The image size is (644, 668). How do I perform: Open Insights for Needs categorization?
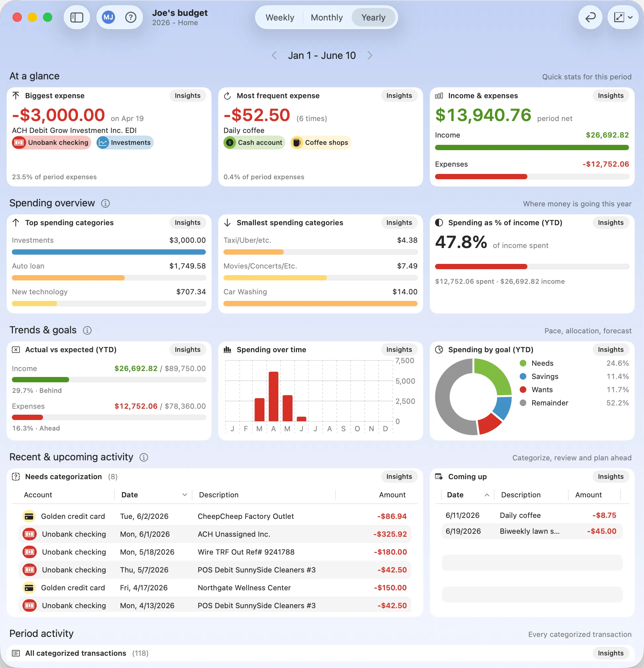pos(399,477)
